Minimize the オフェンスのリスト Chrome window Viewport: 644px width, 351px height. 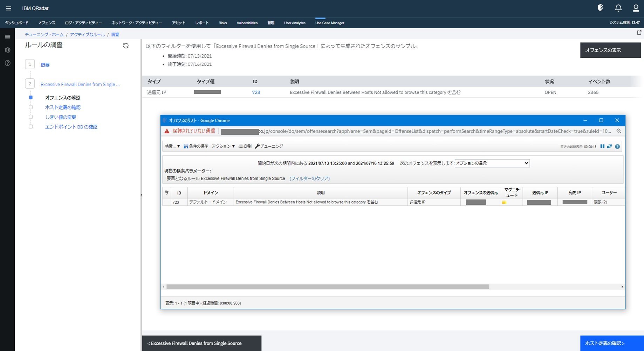point(585,120)
